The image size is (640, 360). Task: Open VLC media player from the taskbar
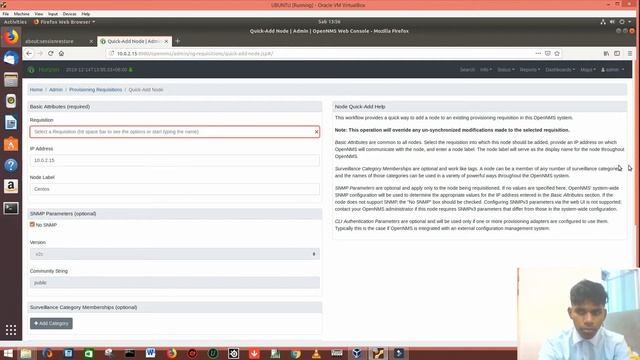[x=316, y=353]
